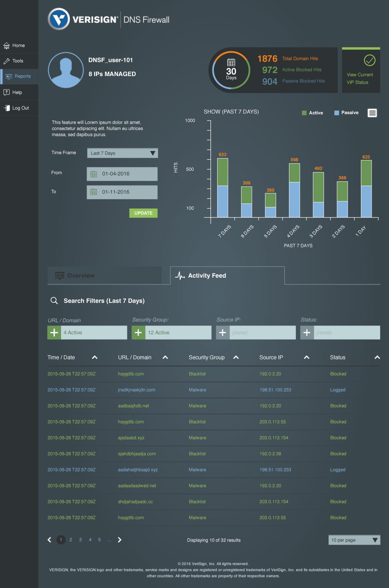The height and width of the screenshot is (588, 389).
Task: Click the 4 Active URL filter field
Action: (x=94, y=332)
